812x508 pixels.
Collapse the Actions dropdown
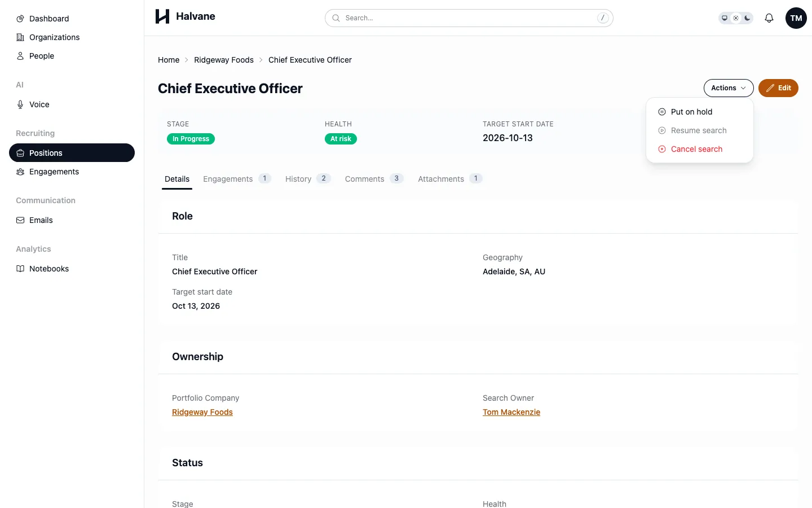[729, 88]
